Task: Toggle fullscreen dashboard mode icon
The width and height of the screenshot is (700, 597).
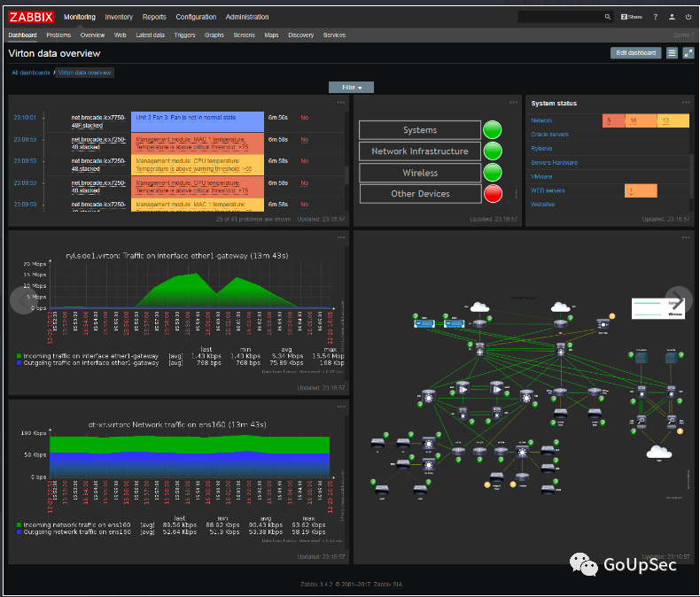Action: click(x=688, y=53)
